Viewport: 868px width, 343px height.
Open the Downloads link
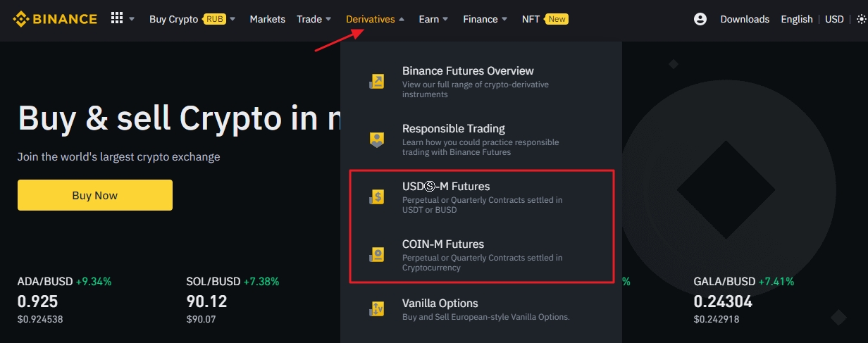tap(745, 19)
